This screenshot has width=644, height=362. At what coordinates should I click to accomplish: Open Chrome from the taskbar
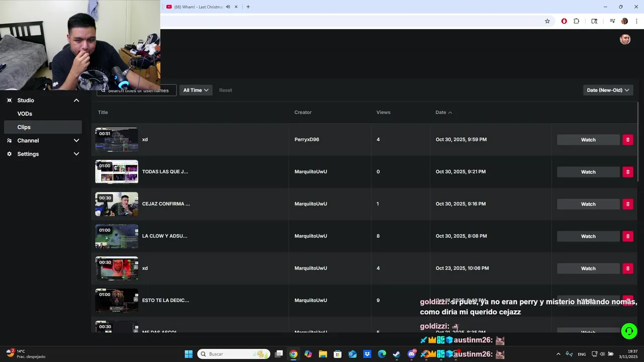[293, 354]
